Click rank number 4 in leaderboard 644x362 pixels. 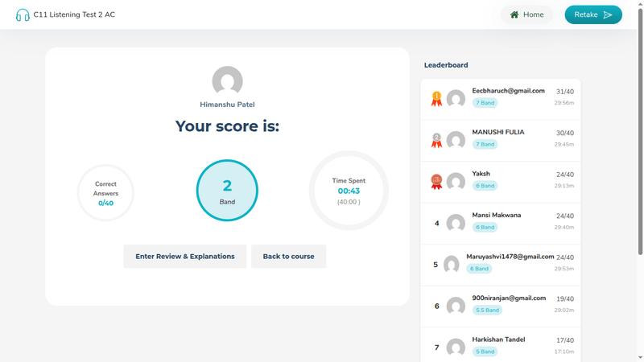[436, 224]
